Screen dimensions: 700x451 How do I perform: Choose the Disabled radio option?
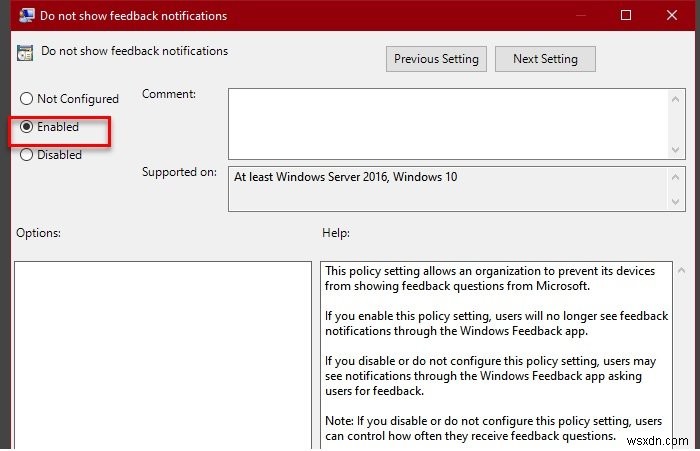pos(27,155)
